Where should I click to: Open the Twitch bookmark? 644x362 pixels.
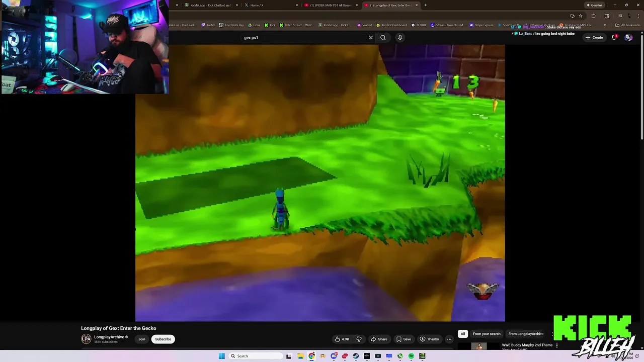pos(208,25)
